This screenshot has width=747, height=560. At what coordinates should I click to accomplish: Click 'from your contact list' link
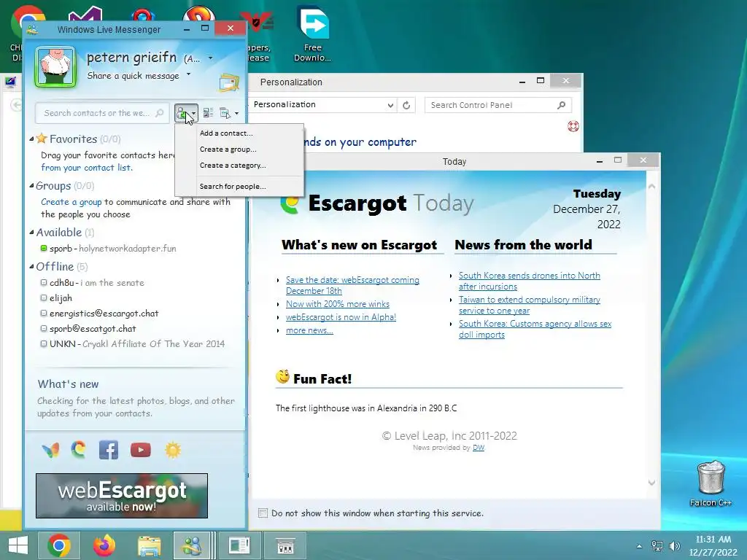86,168
